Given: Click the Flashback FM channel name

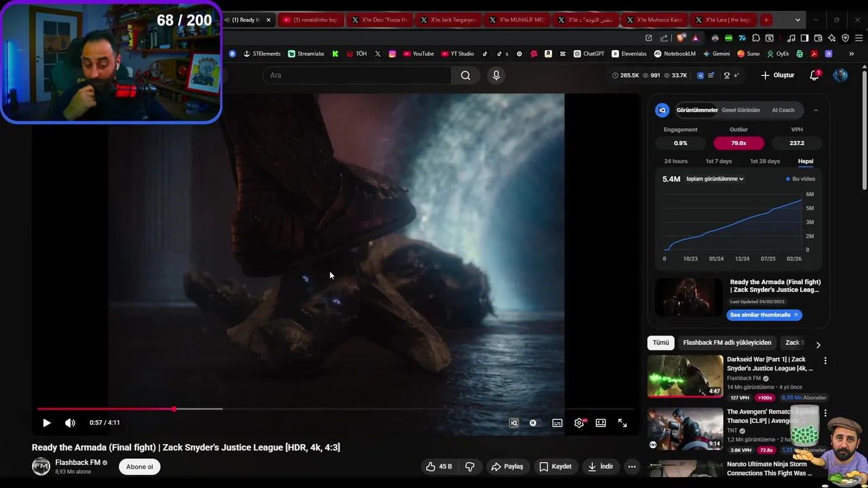Looking at the screenshot, I should click(x=77, y=462).
